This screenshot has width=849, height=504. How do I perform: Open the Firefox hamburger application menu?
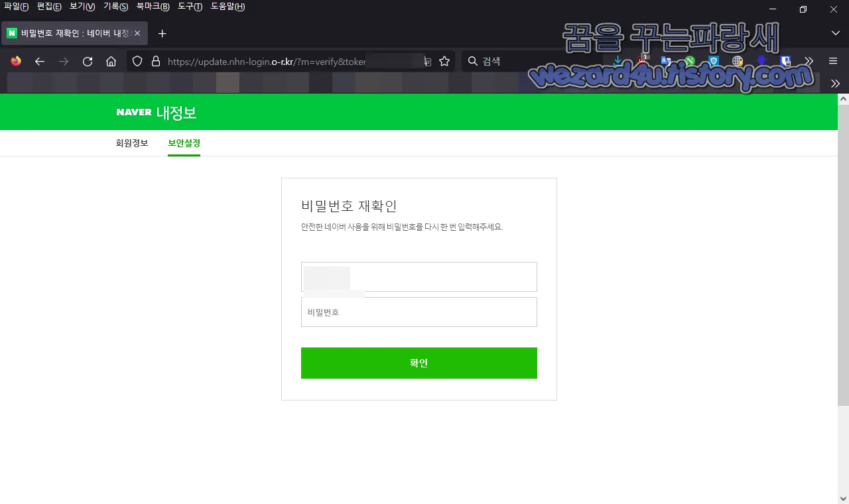pos(833,61)
